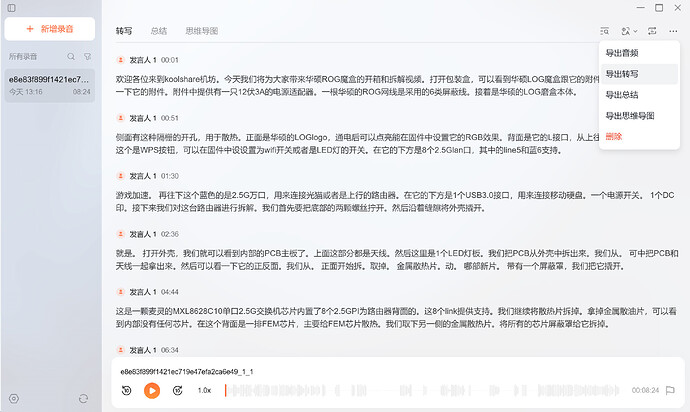Viewport: 690px width, 412px height.
Task: Click speaker avatar at 06:34
Action: tap(121, 350)
